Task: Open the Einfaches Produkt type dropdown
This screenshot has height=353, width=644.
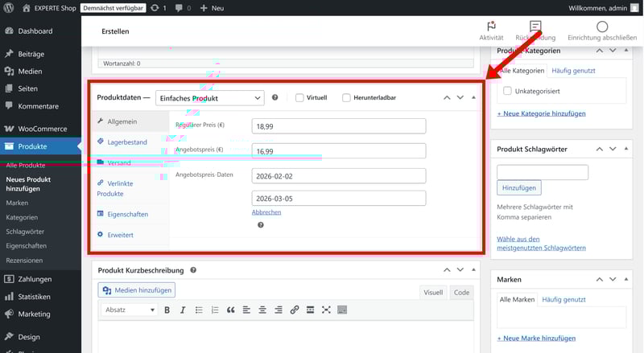Action: [x=209, y=98]
